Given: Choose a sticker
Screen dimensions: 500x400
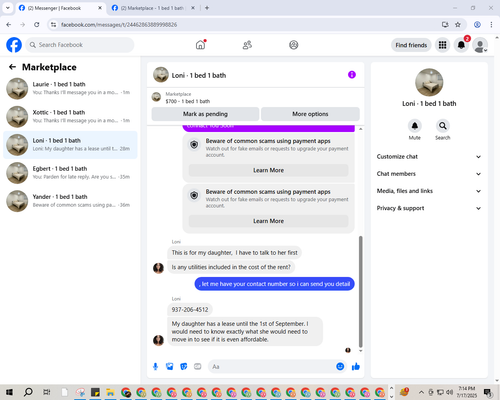Looking at the screenshot, I should (x=184, y=367).
